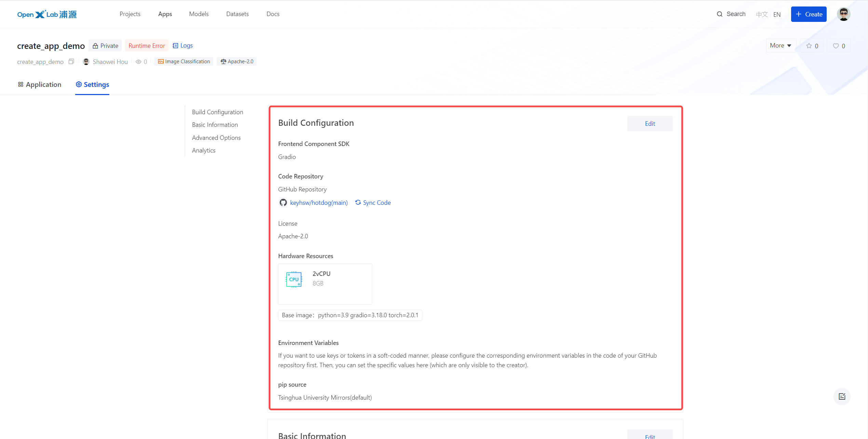Click the star favorite counter
The width and height of the screenshot is (868, 439).
(x=812, y=46)
